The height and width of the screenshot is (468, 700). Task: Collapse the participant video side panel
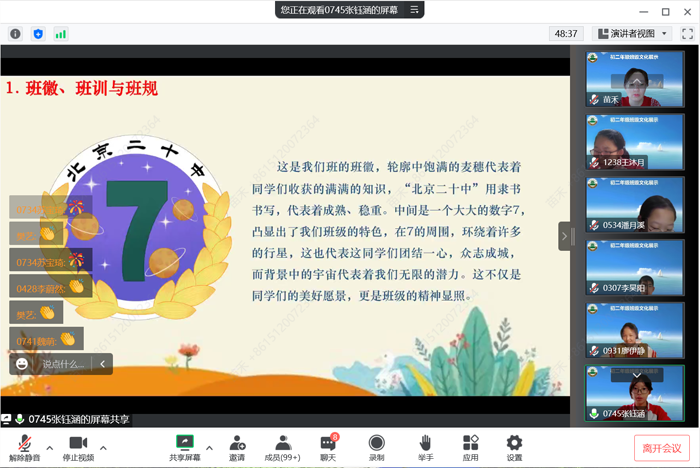pos(564,236)
